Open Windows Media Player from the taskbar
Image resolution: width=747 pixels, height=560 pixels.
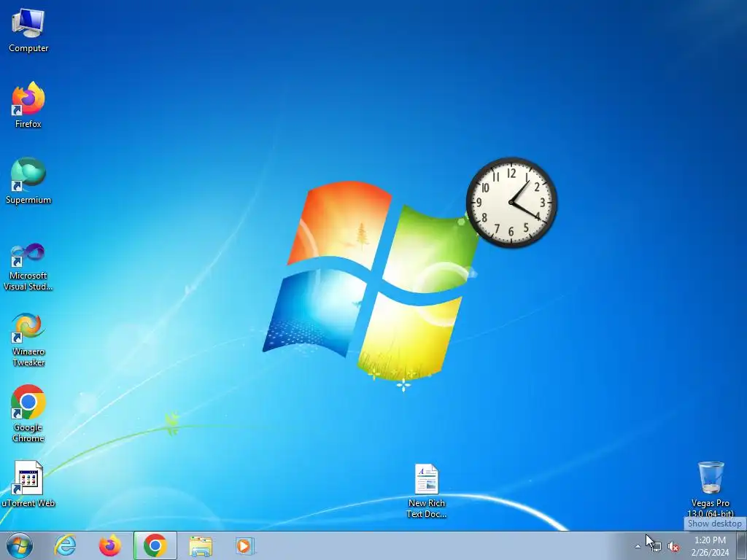(245, 545)
